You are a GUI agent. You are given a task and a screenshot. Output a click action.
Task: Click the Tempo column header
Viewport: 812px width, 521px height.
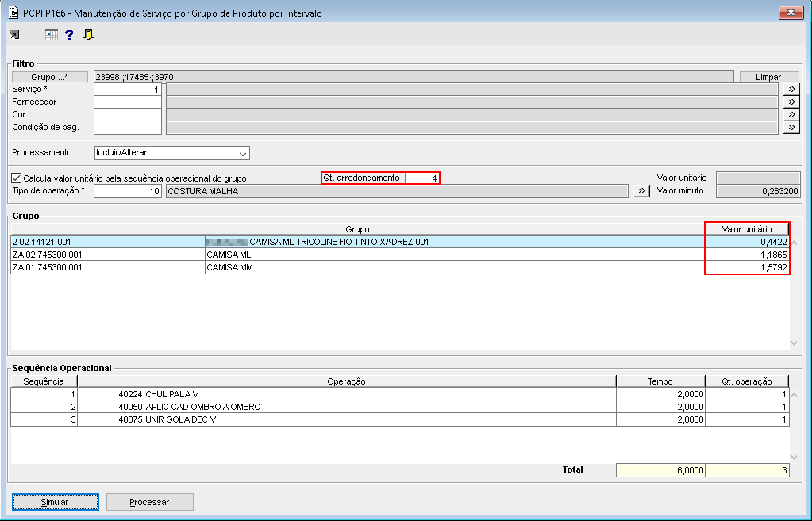click(660, 381)
